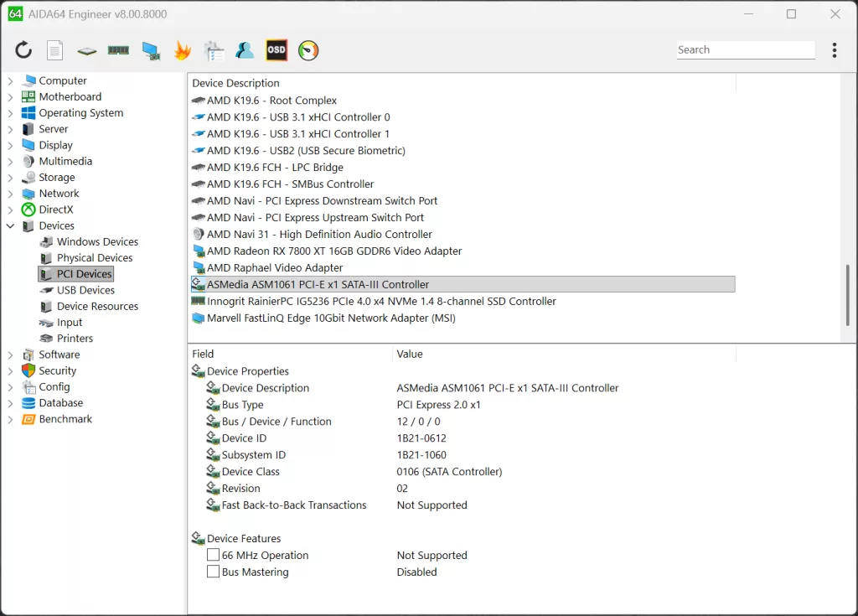Select AMD Radeon RX 7800 XT adapter
This screenshot has height=616, width=858.
[x=333, y=251]
